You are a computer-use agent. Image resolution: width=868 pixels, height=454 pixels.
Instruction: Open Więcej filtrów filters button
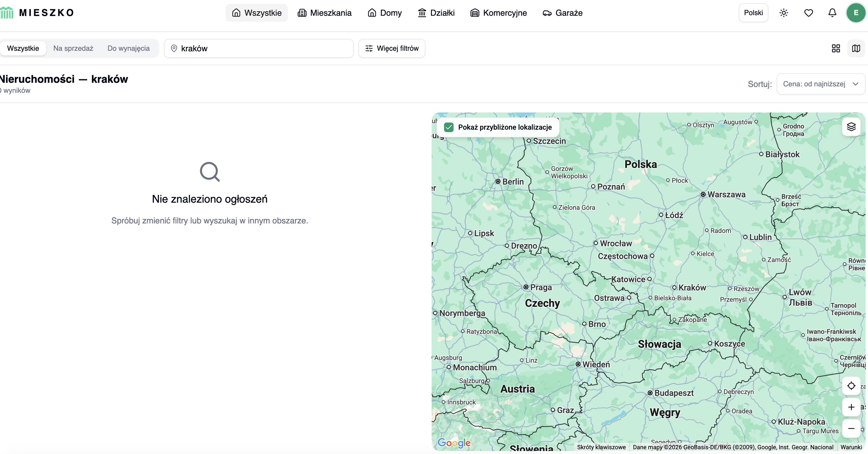392,48
